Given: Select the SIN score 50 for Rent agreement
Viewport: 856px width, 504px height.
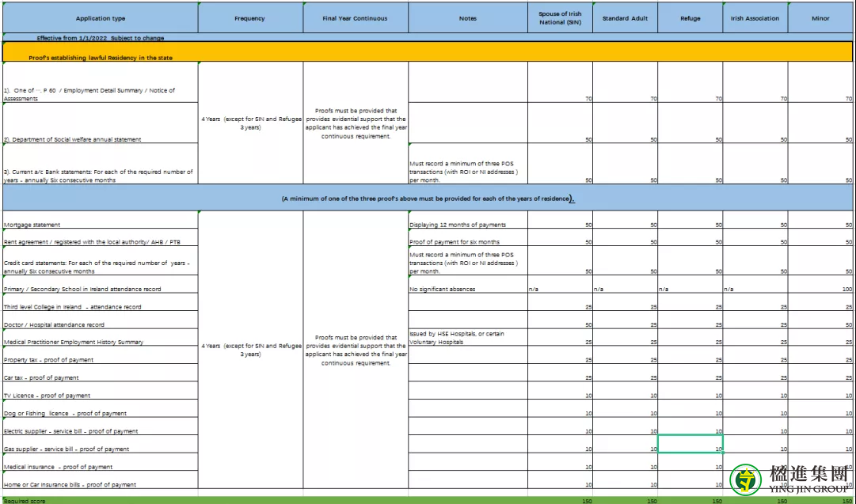Looking at the screenshot, I should pyautogui.click(x=560, y=237).
